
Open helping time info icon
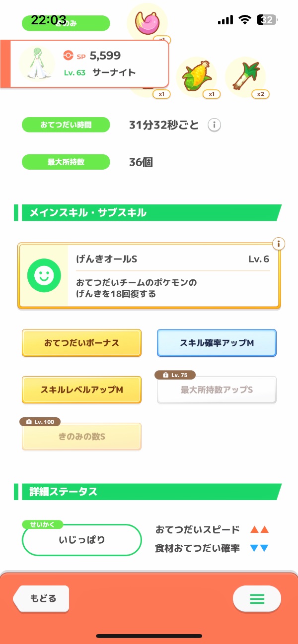click(214, 125)
